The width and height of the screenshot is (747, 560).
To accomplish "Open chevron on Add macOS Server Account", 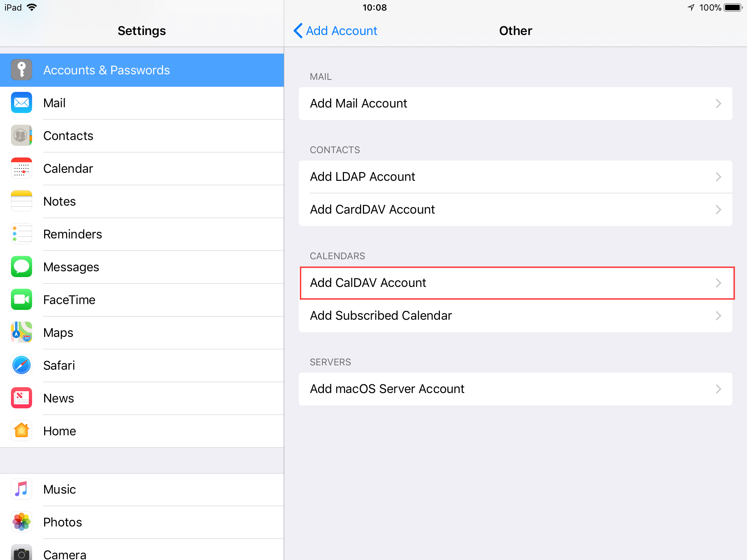I will coord(718,389).
